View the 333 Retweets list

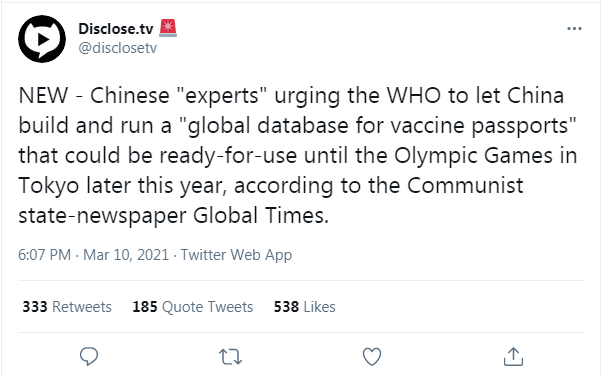[67, 307]
